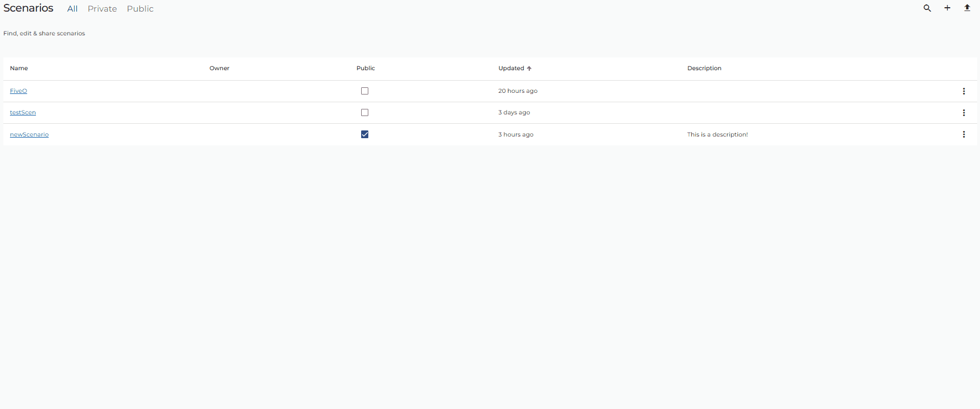Sort by the Description column header
Screen dimensions: 980x409
[x=705, y=69]
